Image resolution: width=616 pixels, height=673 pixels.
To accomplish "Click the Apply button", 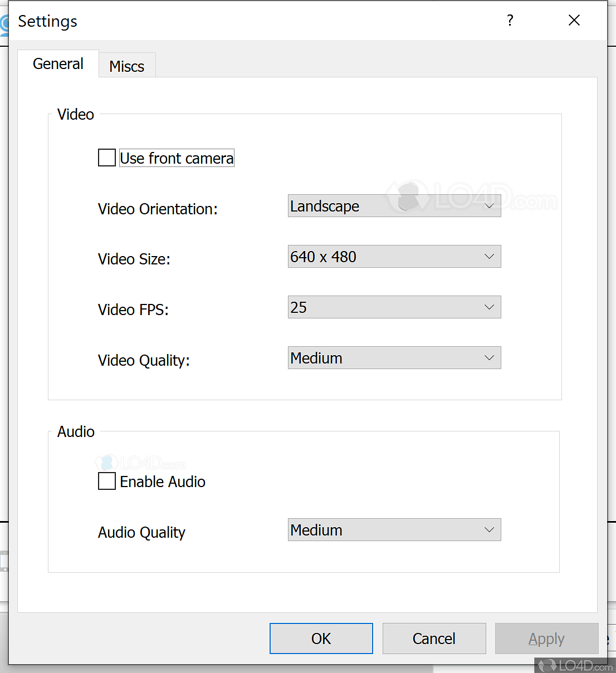I will pyautogui.click(x=546, y=638).
